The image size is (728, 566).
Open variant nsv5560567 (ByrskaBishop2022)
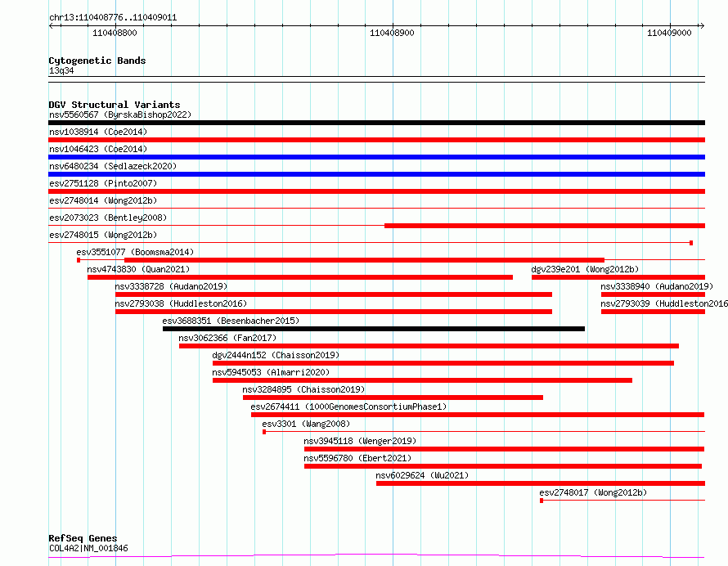click(x=120, y=115)
